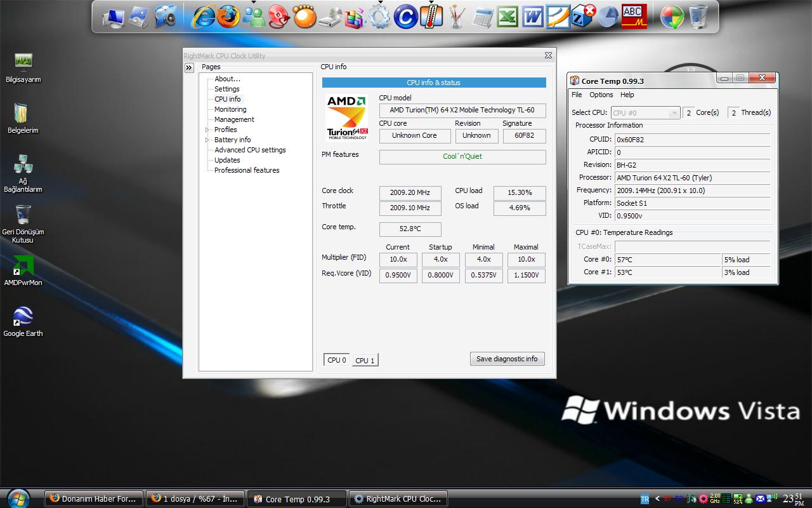
Task: Select the Management page in the tree
Action: pyautogui.click(x=234, y=119)
